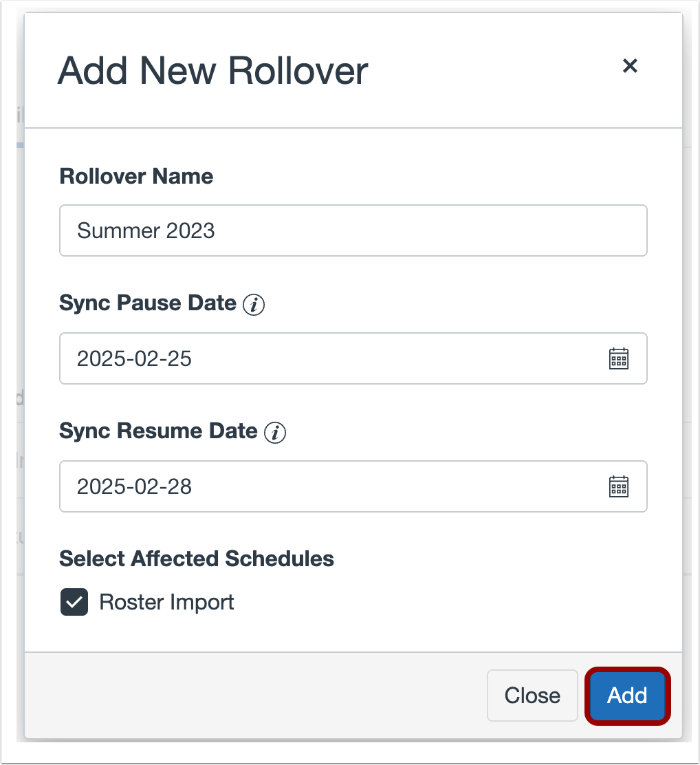Select the Select Affected Schedules section header
700x765 pixels.
(197, 559)
